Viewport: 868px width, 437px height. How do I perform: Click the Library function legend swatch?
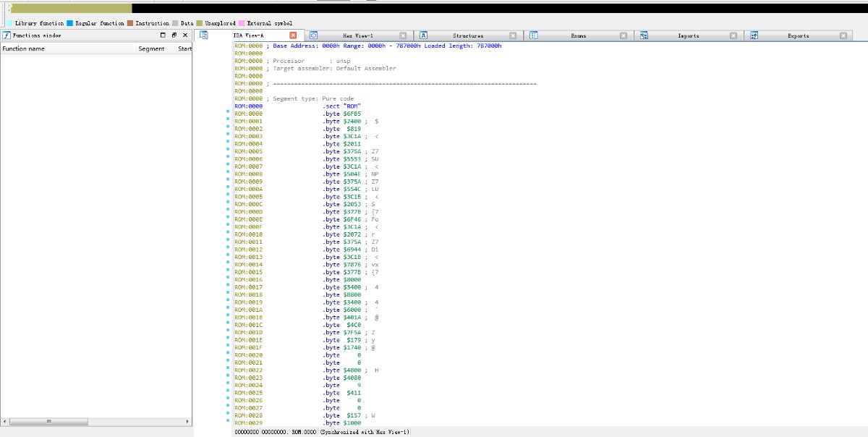pos(9,23)
